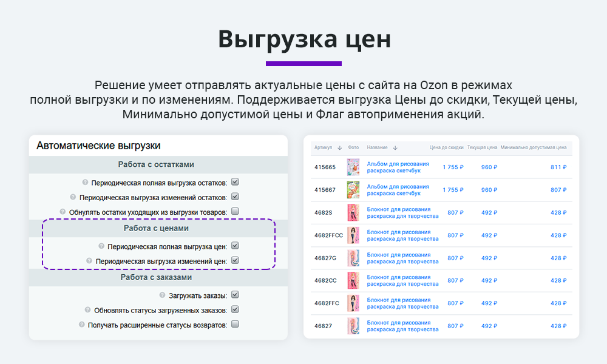607x364 pixels.
Task: Click the Минимально допустимая цена column header
Action: click(x=532, y=147)
